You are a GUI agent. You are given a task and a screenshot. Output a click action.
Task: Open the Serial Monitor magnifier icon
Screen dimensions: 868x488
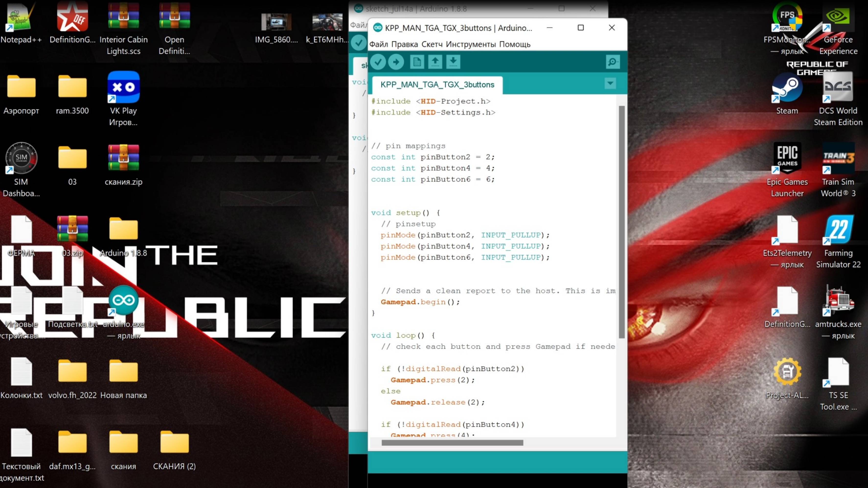(612, 62)
